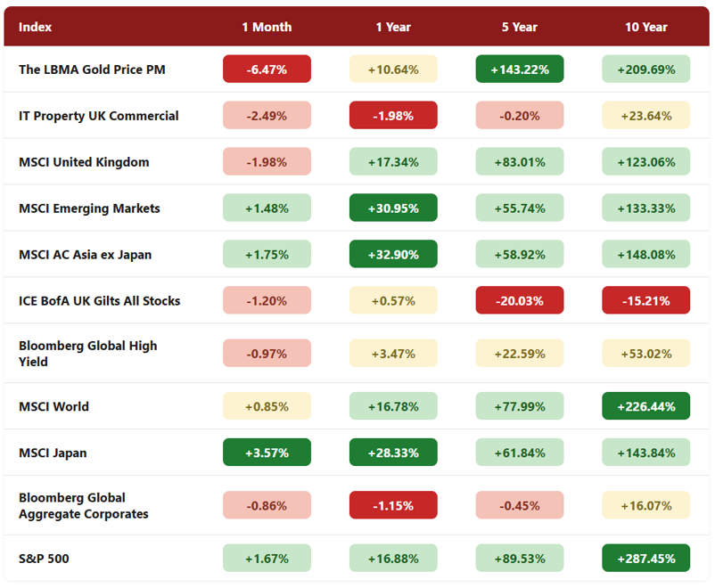The height and width of the screenshot is (588, 715).
Task: Click the +3.57% MSCI Japan cell
Action: coord(267,452)
